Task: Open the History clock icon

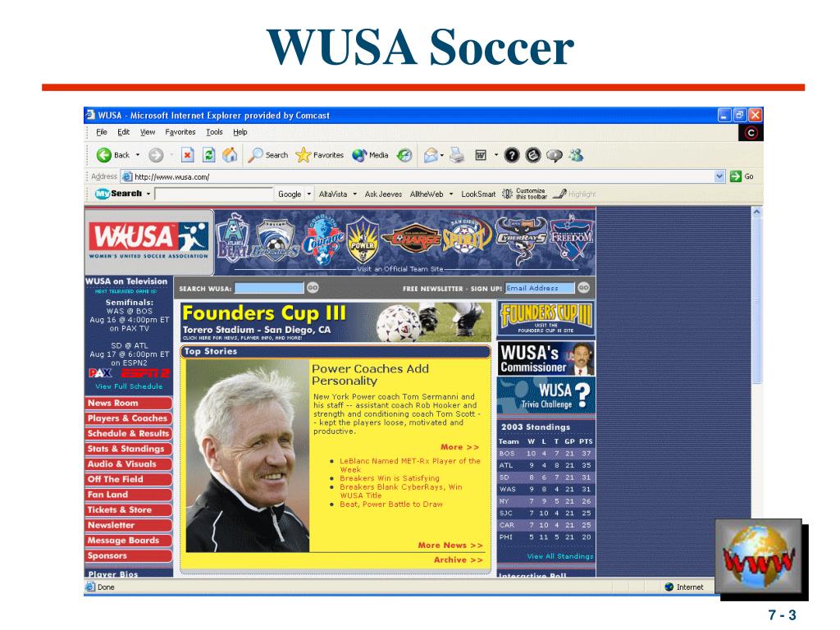Action: pyautogui.click(x=404, y=155)
